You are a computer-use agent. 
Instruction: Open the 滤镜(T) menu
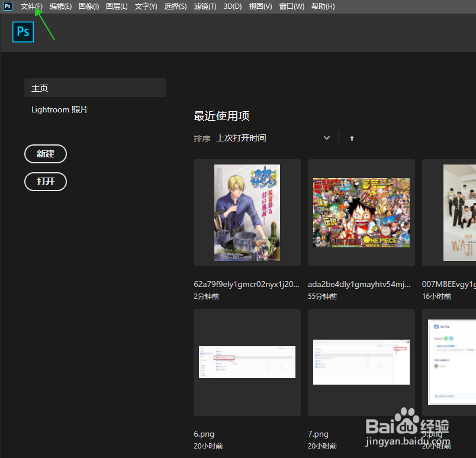(x=205, y=7)
